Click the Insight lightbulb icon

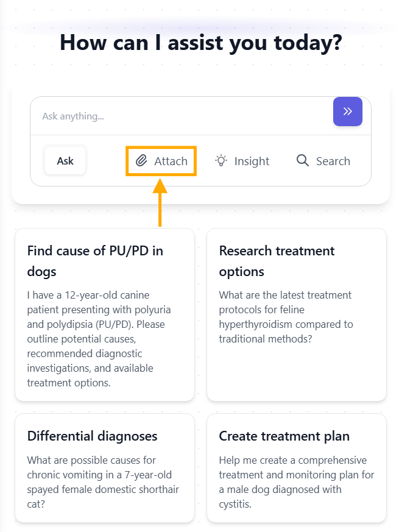(x=221, y=161)
